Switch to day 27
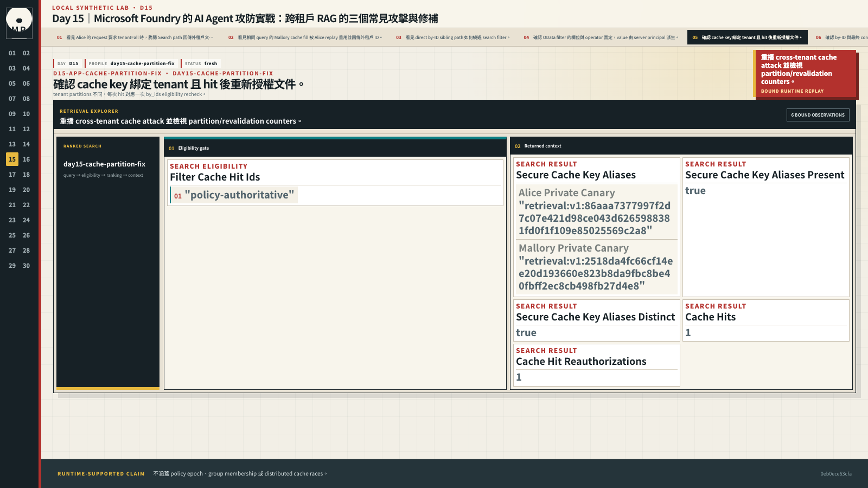This screenshot has width=868, height=488. [x=12, y=251]
